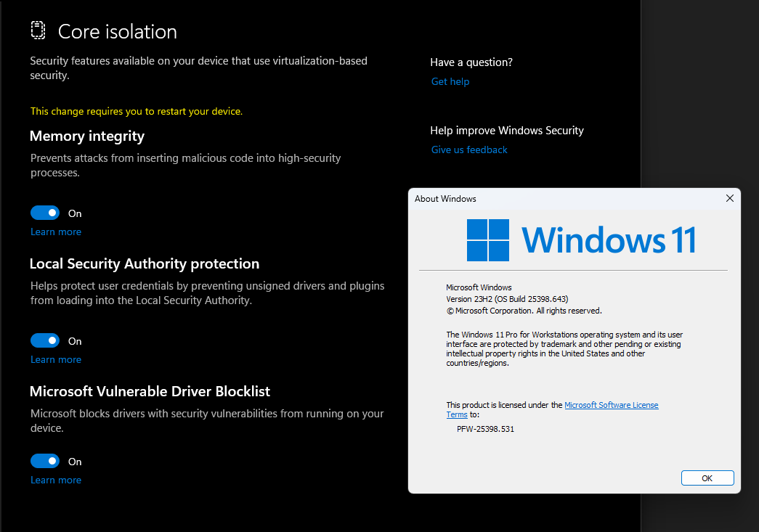Open Learn more under Local Security Authority
Screen dimensions: 759x532
pos(56,360)
